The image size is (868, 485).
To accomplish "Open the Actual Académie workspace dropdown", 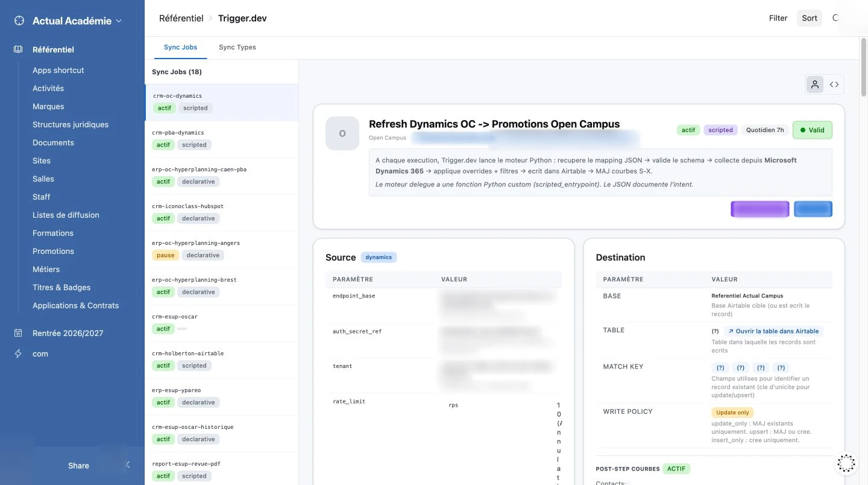I will [x=77, y=21].
